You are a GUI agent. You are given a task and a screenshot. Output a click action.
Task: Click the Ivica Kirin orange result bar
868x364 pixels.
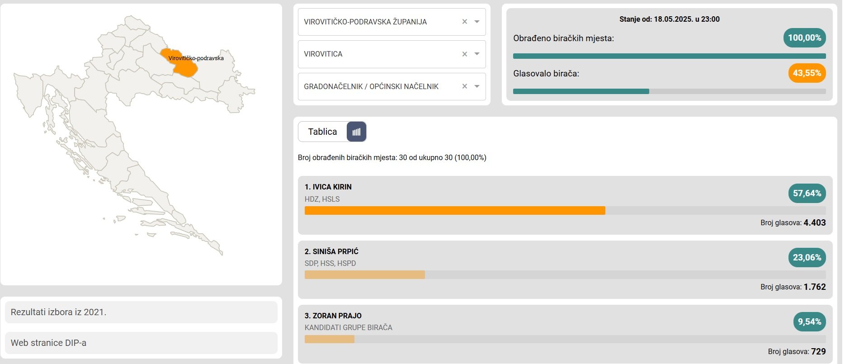[455, 211]
